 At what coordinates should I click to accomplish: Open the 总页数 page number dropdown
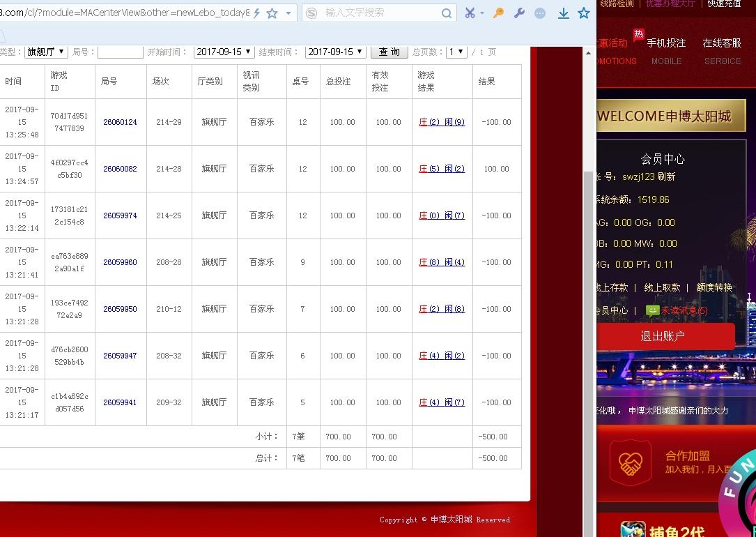click(458, 50)
